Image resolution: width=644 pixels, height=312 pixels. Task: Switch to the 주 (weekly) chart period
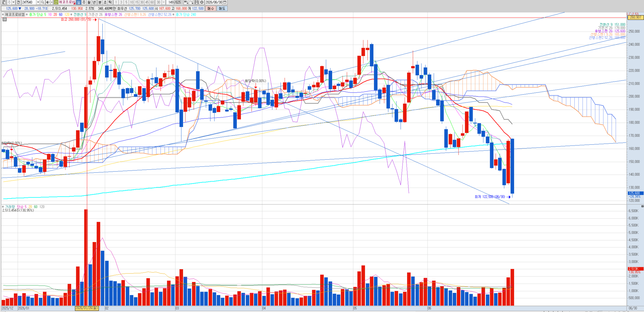(84, 2)
